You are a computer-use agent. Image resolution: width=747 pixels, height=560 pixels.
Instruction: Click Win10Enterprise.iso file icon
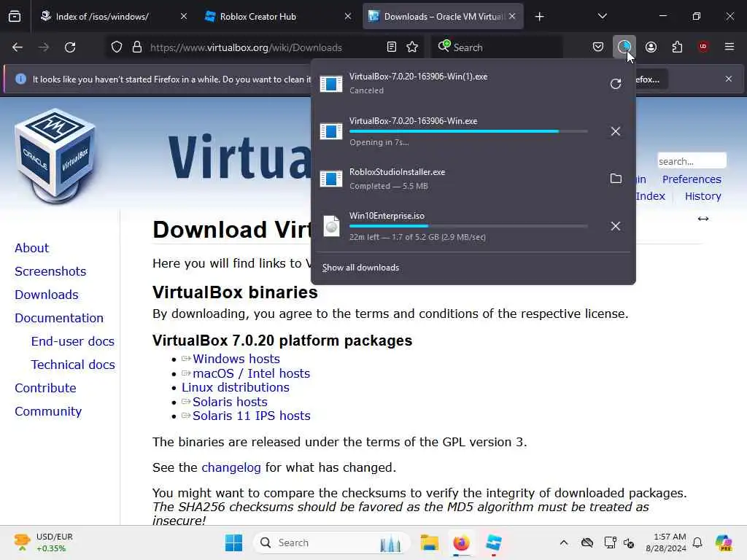(x=331, y=226)
